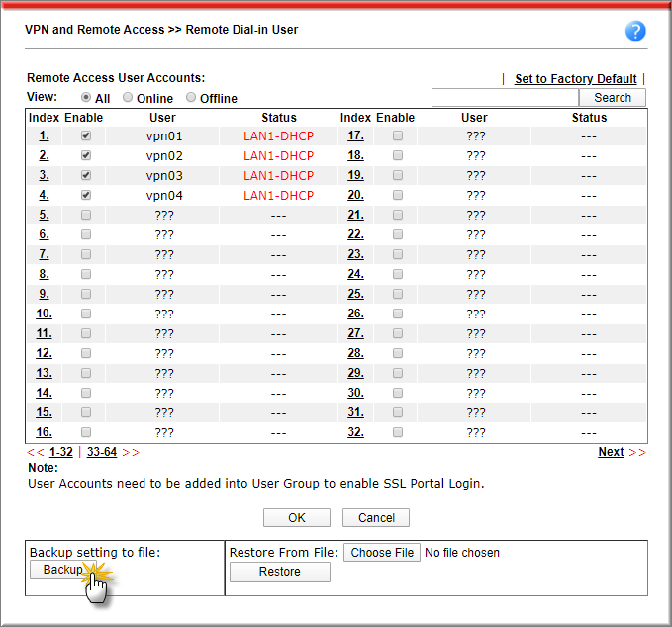Tick the enable checkbox for index 10
The height and width of the screenshot is (627, 672).
(86, 313)
